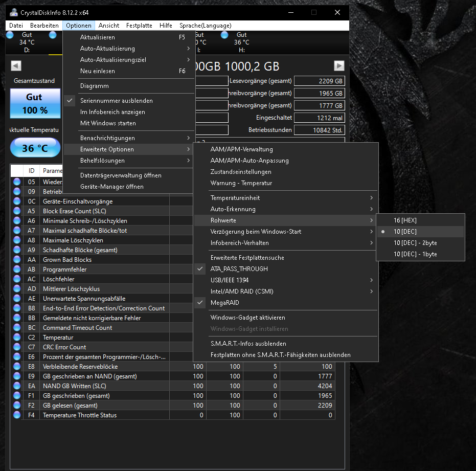Expand Temperatureinheit submenu
The image size is (476, 471).
pos(286,198)
